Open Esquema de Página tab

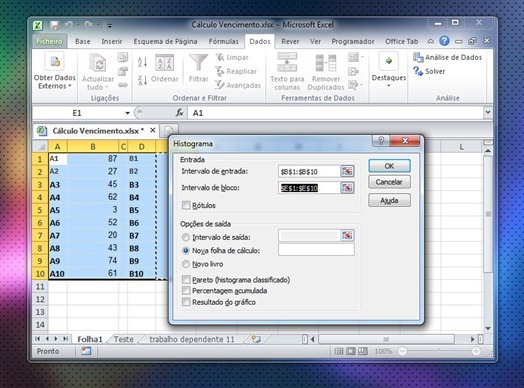coord(165,41)
